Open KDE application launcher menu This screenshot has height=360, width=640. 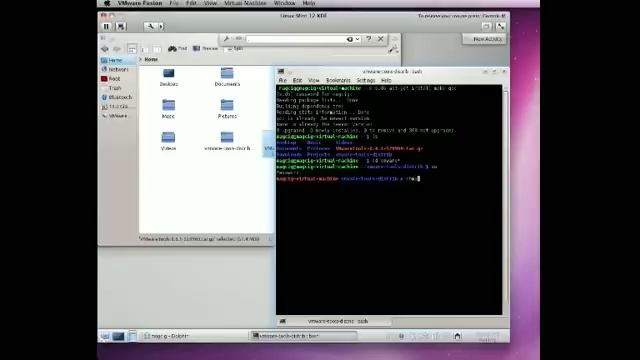(105, 336)
